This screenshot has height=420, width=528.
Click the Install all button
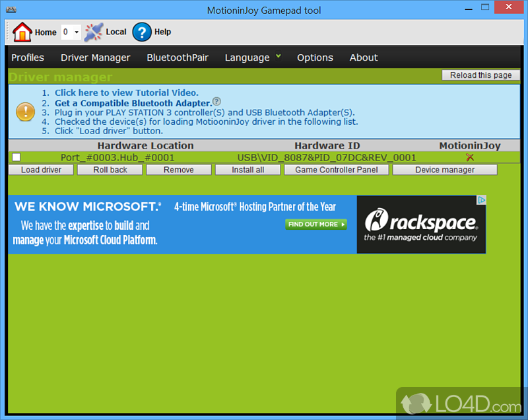(x=248, y=170)
